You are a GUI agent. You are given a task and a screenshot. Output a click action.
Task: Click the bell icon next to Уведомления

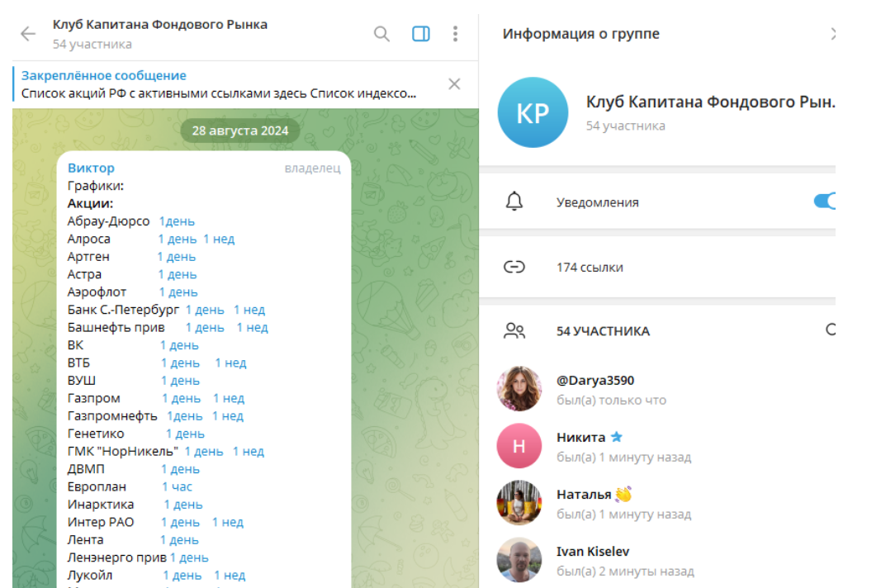pyautogui.click(x=514, y=202)
